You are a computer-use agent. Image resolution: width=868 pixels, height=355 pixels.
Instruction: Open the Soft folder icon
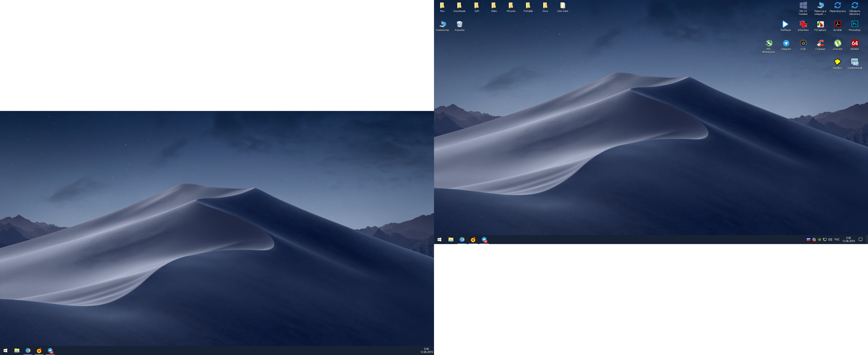click(476, 7)
